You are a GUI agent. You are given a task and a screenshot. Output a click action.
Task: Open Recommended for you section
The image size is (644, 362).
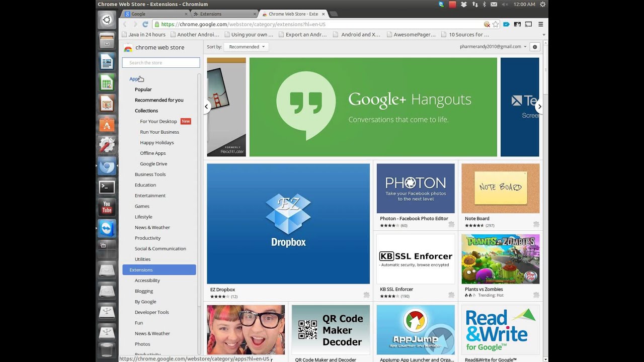click(x=159, y=100)
